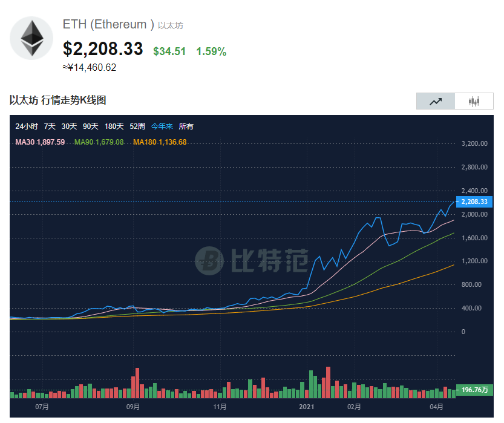
Task: Select the 24小时 time range
Action: click(27, 126)
